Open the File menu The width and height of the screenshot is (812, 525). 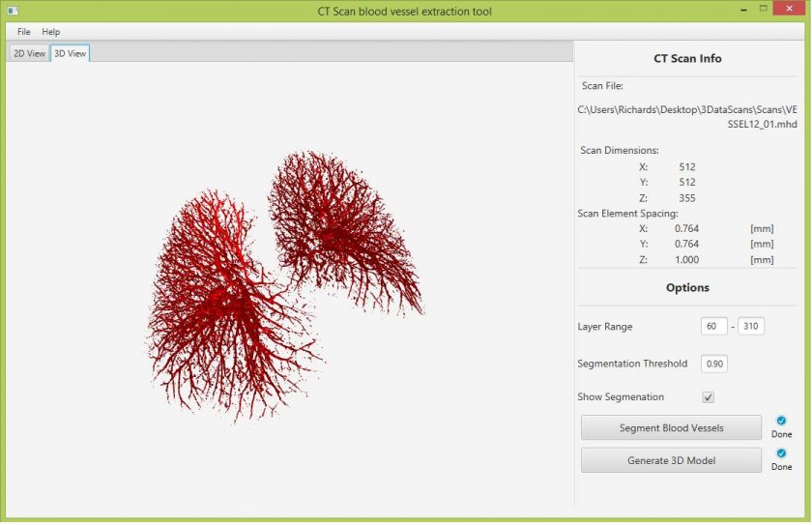pos(23,32)
